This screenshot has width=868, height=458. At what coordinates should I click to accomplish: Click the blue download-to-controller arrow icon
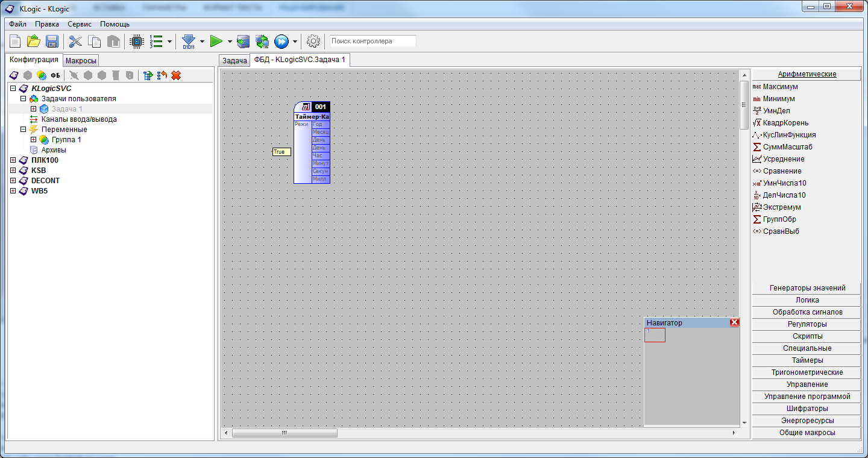tap(189, 42)
